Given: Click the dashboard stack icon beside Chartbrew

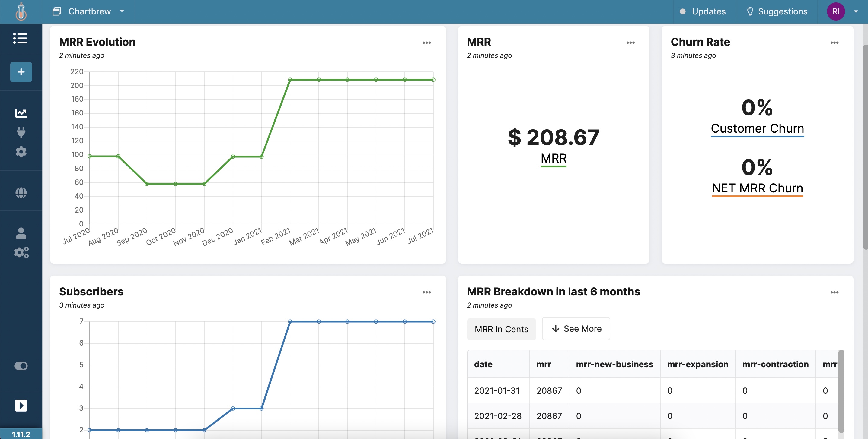Looking at the screenshot, I should 57,11.
